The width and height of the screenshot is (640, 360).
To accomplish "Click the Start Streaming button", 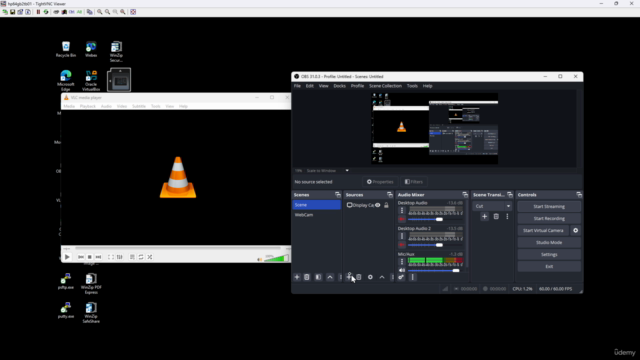I will (x=549, y=206).
